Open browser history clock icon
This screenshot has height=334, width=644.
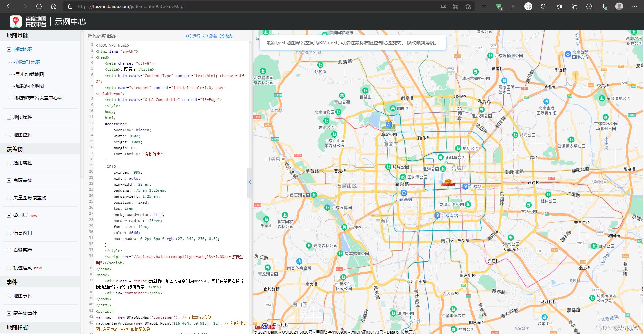click(589, 6)
